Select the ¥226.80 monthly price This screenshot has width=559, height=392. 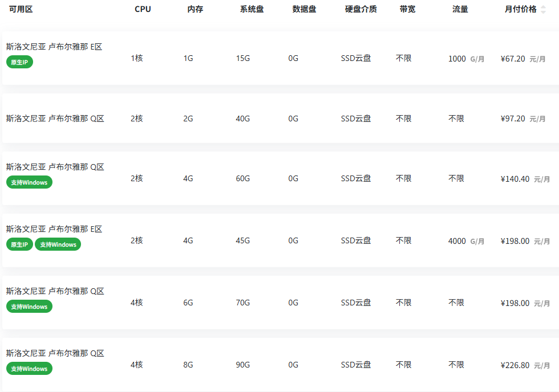(x=515, y=365)
